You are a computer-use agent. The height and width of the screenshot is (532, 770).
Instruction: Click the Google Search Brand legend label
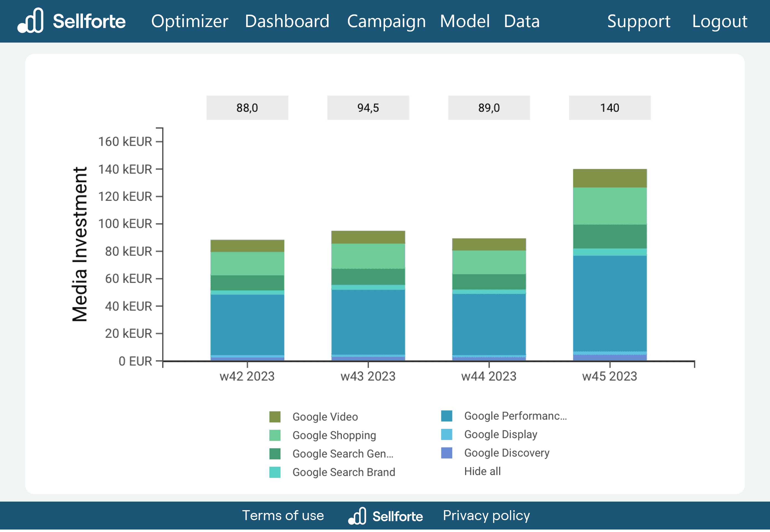(x=344, y=472)
